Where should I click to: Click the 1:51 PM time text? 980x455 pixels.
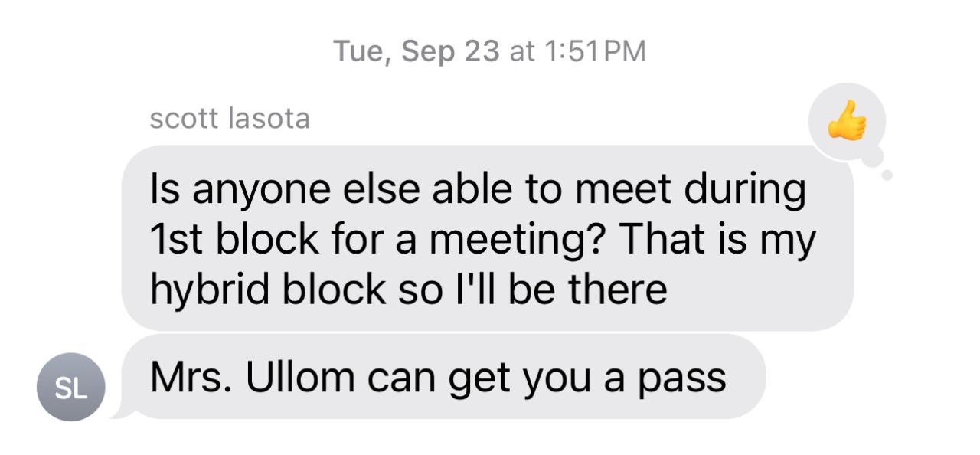(596, 51)
